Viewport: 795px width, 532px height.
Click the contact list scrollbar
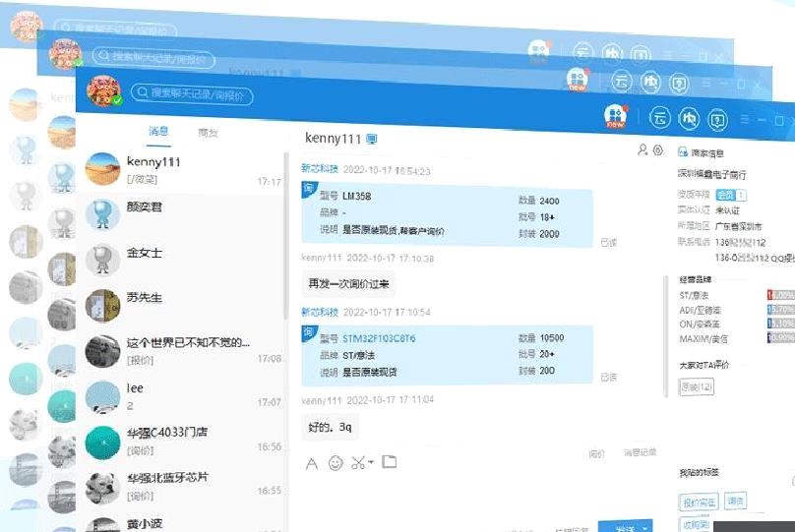pos(286,236)
